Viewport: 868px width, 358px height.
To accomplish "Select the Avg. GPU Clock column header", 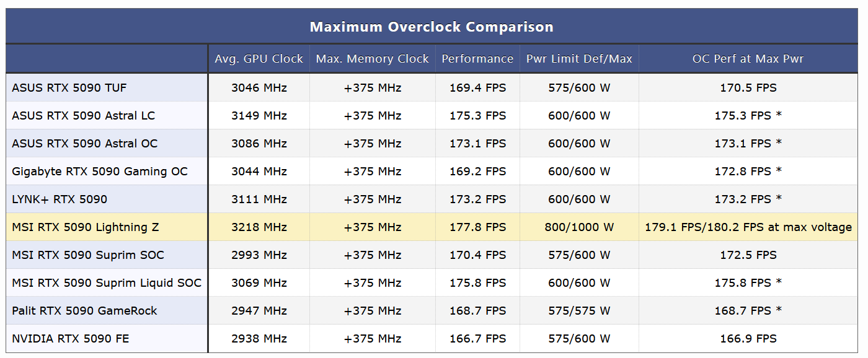I will click(259, 59).
